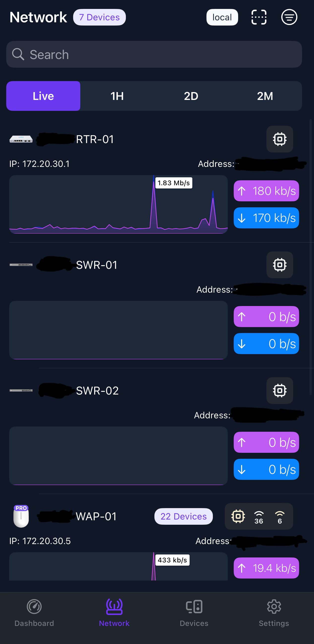
Task: Tap the RTR-01 traffic graph
Action: [118, 205]
